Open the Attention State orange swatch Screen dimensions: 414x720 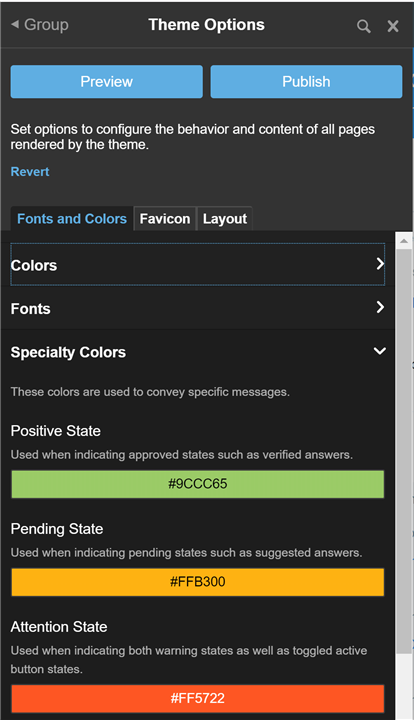click(197, 698)
